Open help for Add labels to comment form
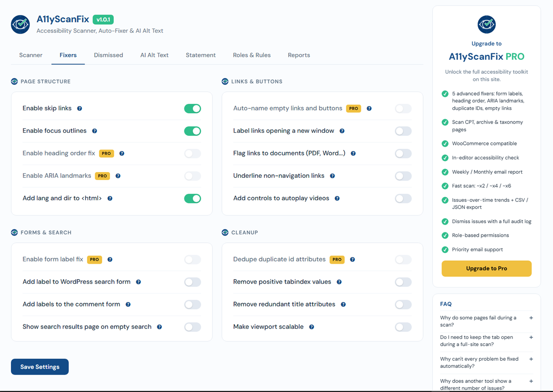The height and width of the screenshot is (392, 553). [128, 304]
